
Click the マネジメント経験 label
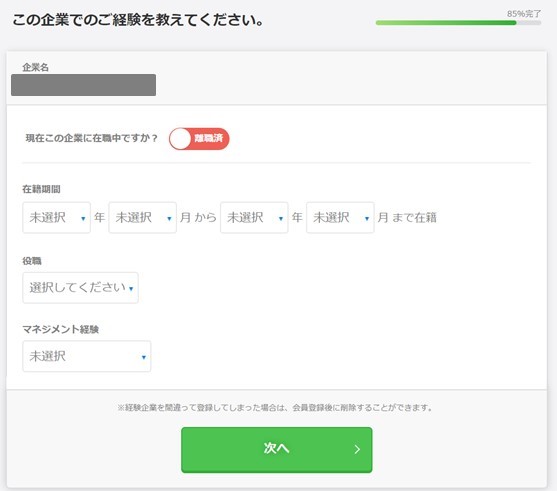[x=60, y=329]
